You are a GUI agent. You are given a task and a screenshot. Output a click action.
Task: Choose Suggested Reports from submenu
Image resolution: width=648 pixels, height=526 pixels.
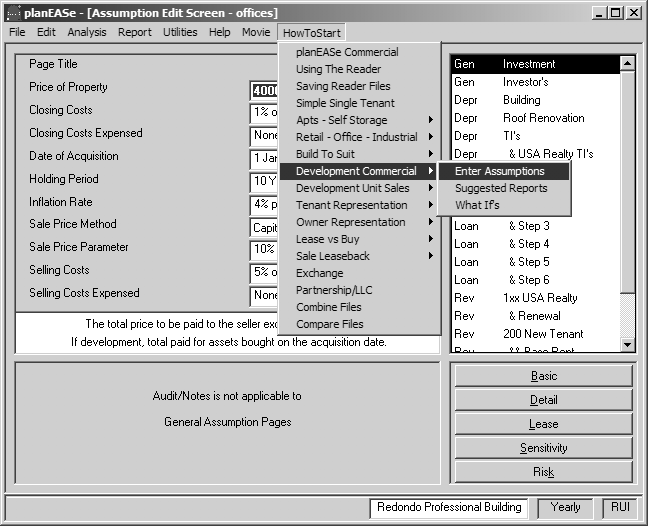click(504, 188)
